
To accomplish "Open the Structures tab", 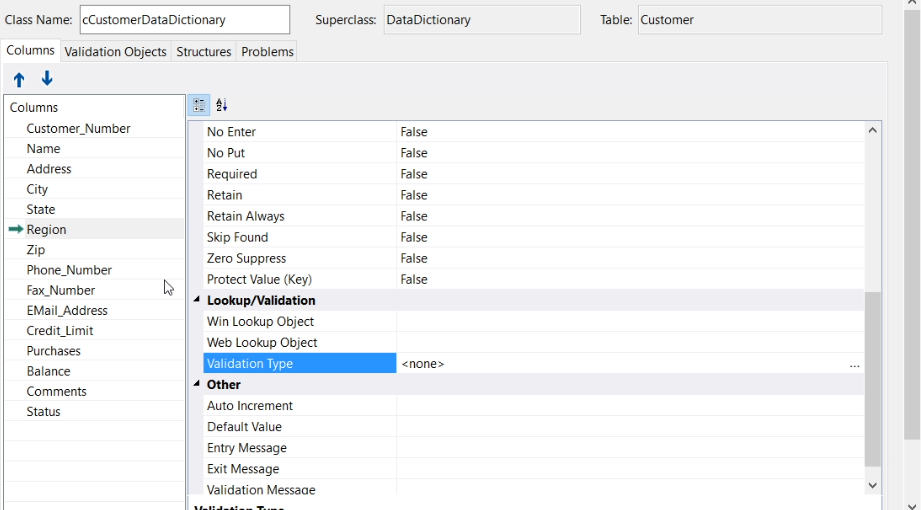I will pos(203,52).
